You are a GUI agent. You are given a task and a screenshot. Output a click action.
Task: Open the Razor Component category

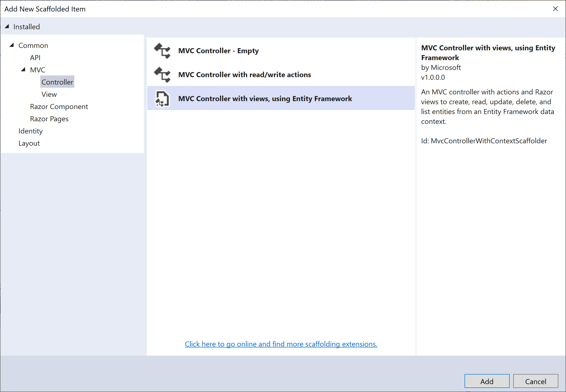(x=59, y=107)
